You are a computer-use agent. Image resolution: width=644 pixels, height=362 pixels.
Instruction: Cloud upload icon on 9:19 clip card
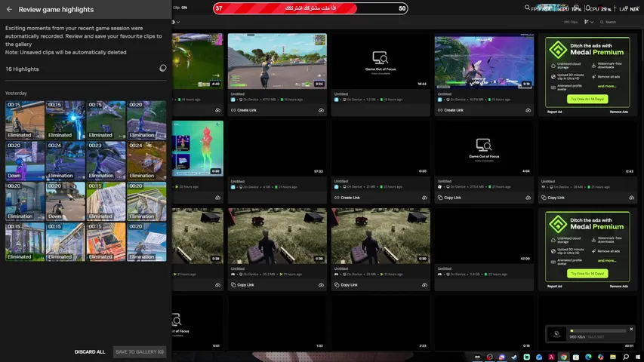coord(528,110)
